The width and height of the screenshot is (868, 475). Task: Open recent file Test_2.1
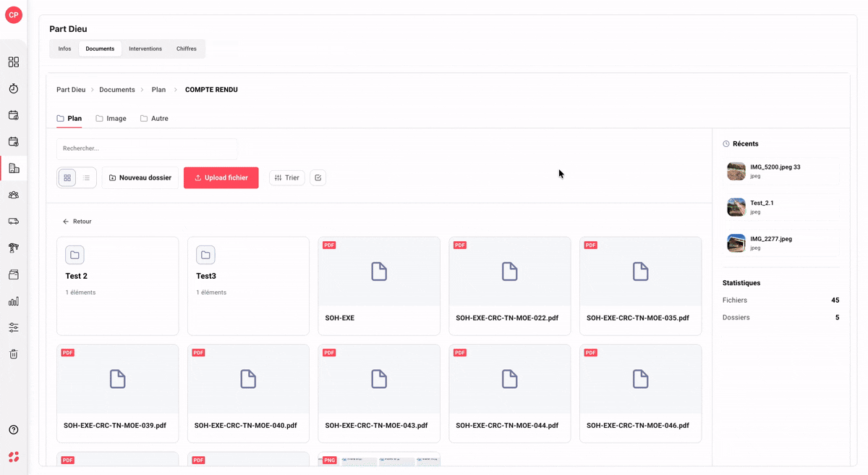pyautogui.click(x=781, y=207)
